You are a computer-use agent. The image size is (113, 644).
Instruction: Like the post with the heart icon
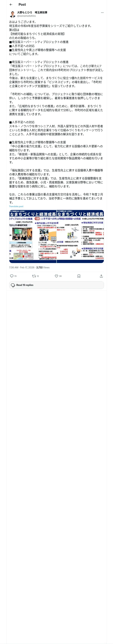click(x=56, y=276)
